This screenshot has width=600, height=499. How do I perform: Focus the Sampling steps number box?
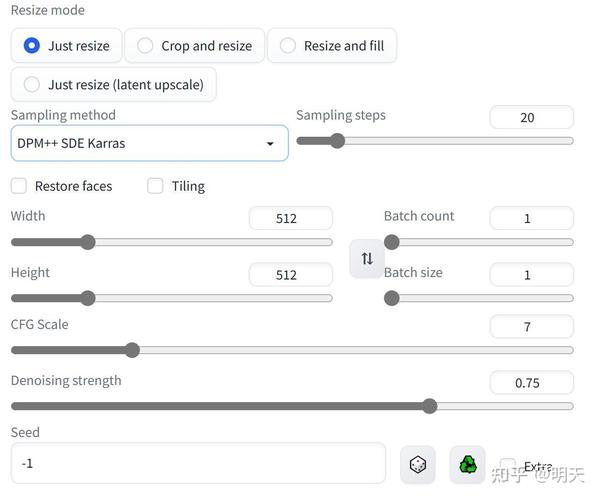point(531,118)
